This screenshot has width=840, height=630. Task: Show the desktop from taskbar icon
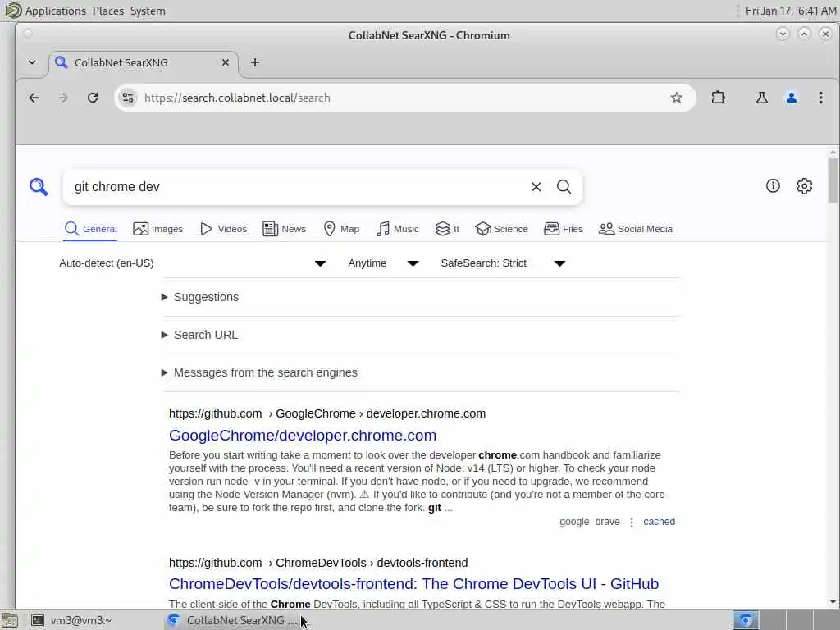point(9,620)
